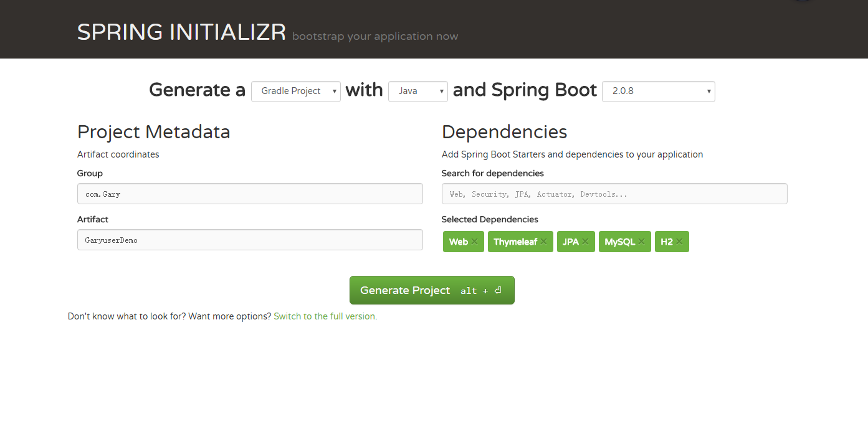Click the Add Spring Boot Starters description text
868x434 pixels.
572,154
